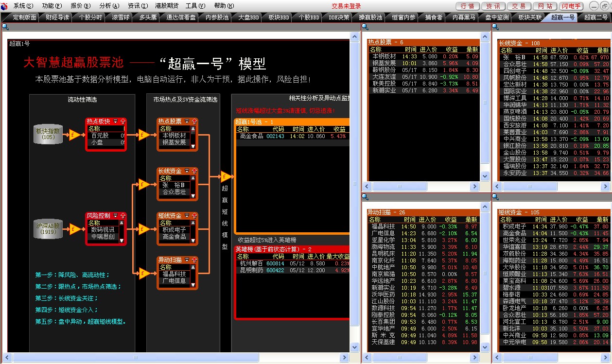Click the formula arrow after the 板块指数 cylinder
The height and width of the screenshot is (364, 612).
pyautogui.click(x=74, y=135)
